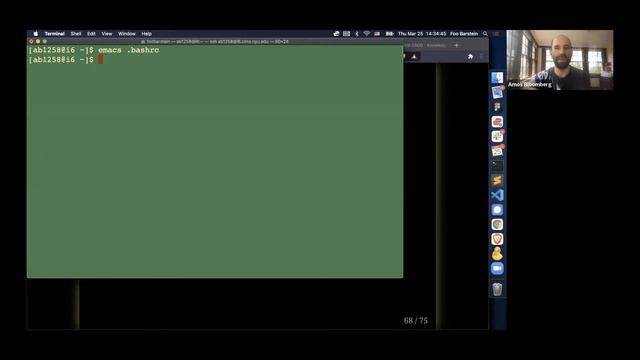Open the red stacked-books dock icon
This screenshot has width=640, height=360.
[497, 122]
